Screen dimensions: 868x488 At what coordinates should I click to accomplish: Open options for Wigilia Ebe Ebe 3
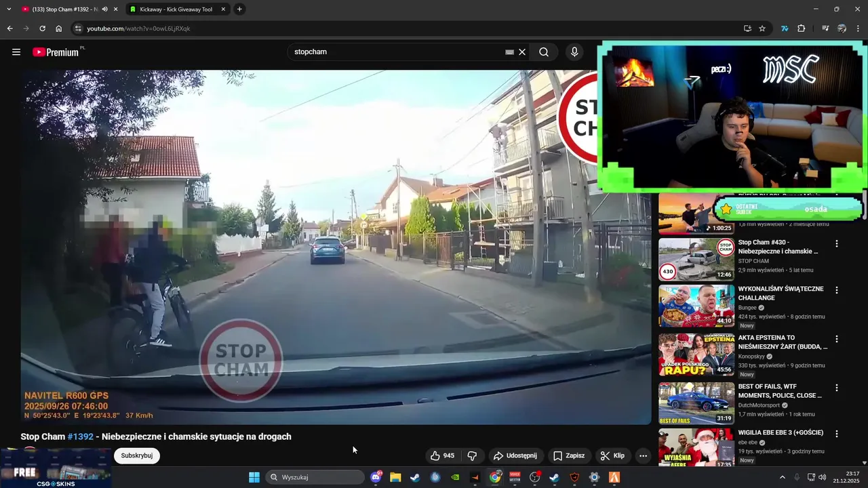pyautogui.click(x=837, y=434)
